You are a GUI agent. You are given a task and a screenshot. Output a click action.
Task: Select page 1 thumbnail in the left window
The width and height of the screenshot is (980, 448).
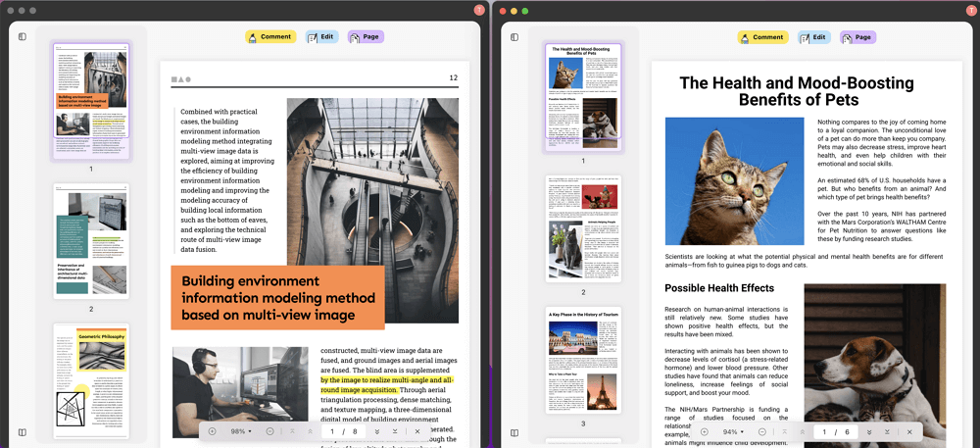tap(91, 101)
